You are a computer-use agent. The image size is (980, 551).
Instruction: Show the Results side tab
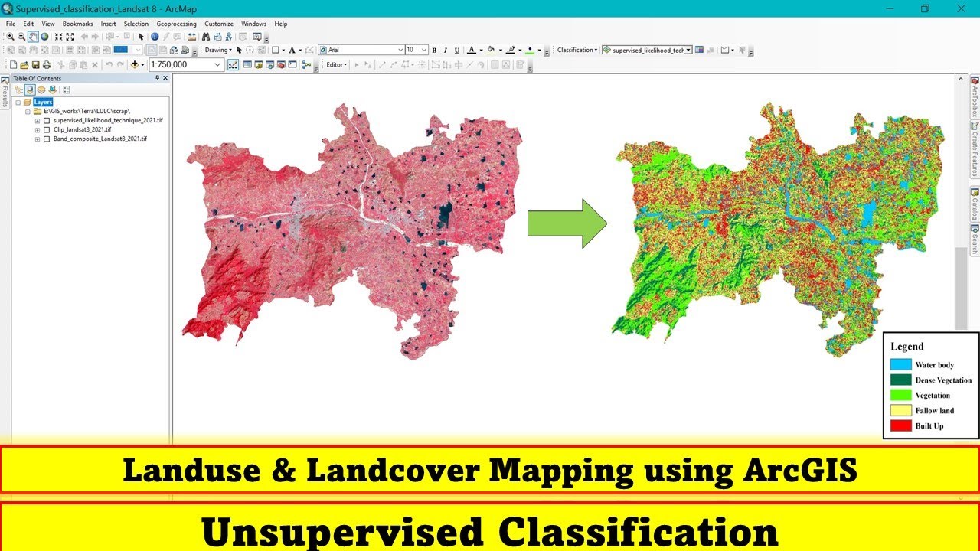tap(5, 93)
